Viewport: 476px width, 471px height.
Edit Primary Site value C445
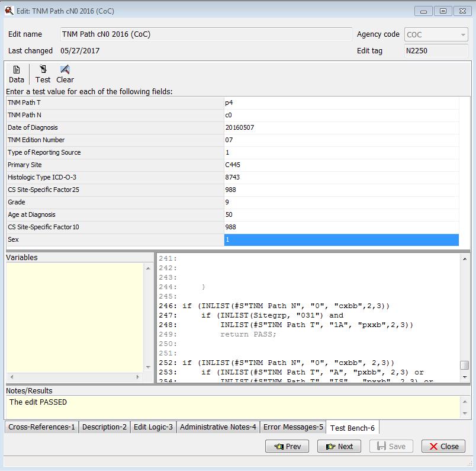click(x=342, y=165)
